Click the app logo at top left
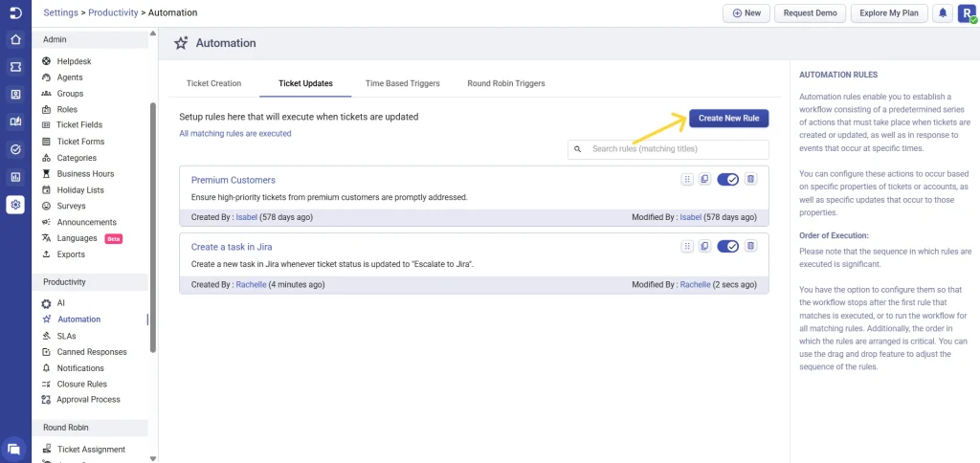Image resolution: width=980 pixels, height=463 pixels. [x=15, y=12]
